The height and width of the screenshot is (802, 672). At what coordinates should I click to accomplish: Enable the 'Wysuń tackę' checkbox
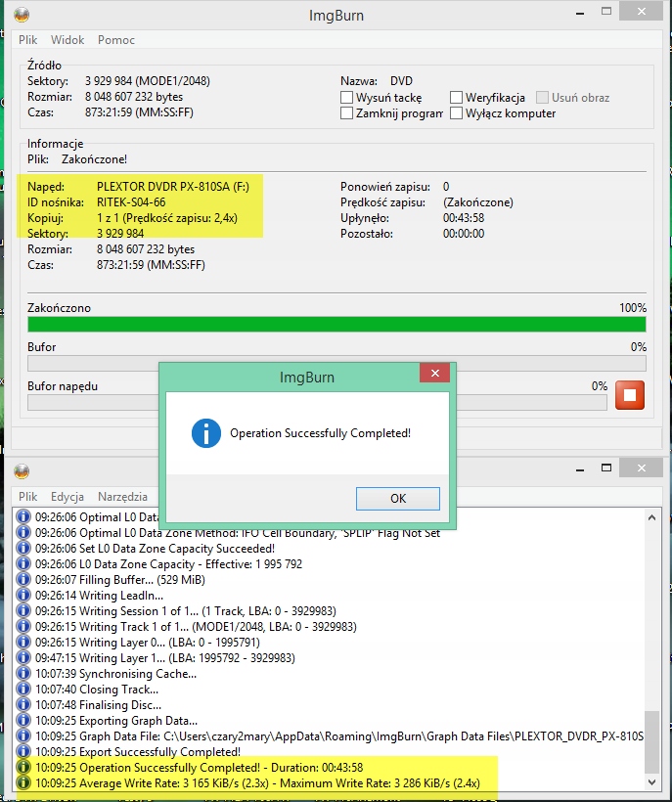coord(346,97)
